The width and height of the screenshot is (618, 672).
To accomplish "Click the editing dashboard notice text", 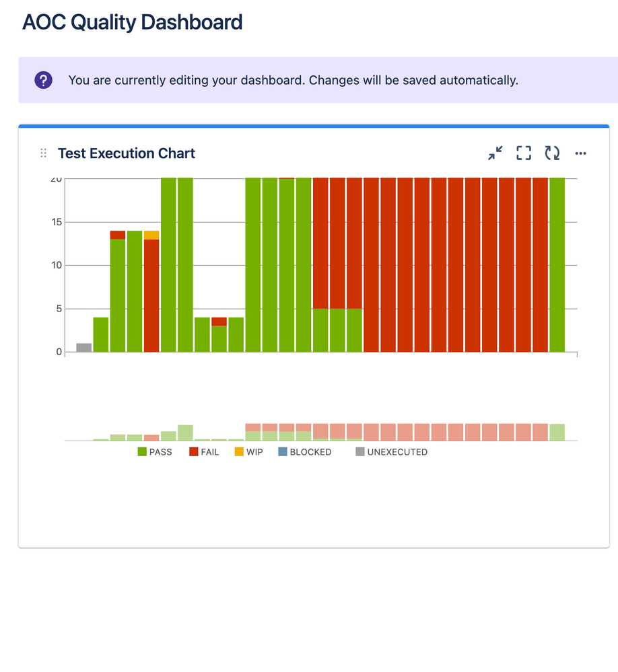I will pyautogui.click(x=294, y=80).
